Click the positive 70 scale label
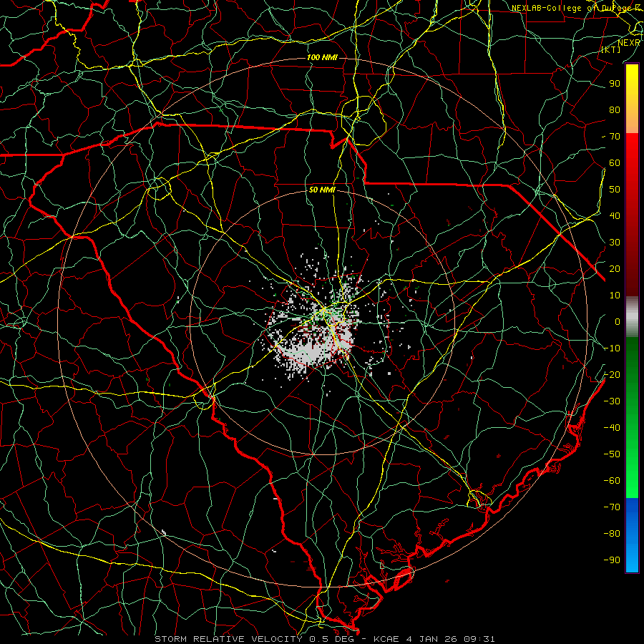Screen dimensions: 644x644 coord(615,137)
